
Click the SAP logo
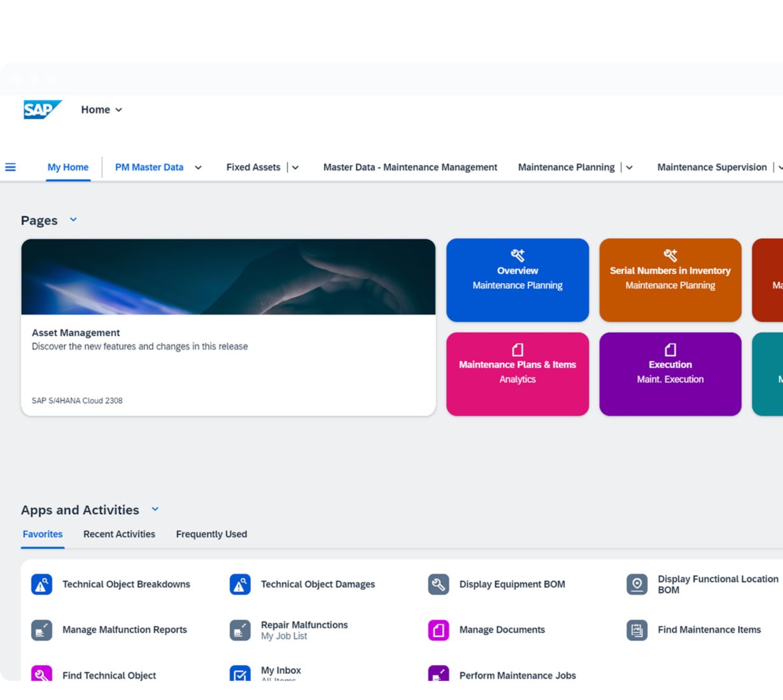(x=42, y=109)
